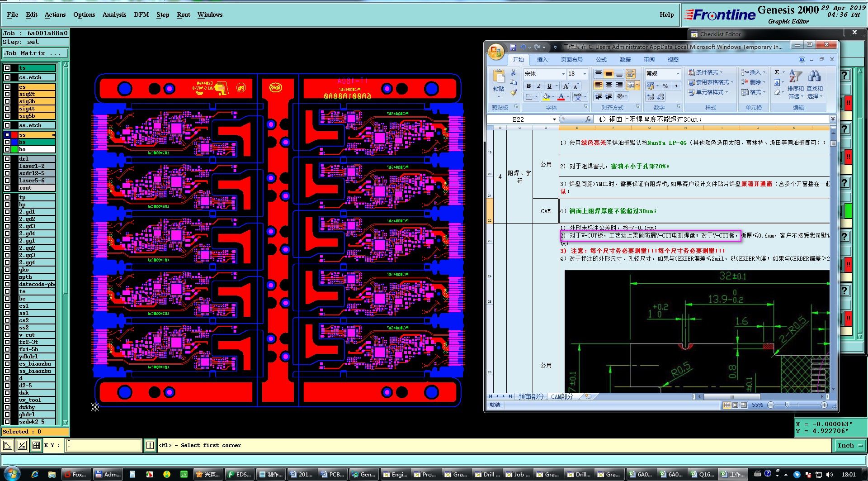868x481 pixels.
Task: Click the X Y coordinate input field
Action: (x=104, y=445)
